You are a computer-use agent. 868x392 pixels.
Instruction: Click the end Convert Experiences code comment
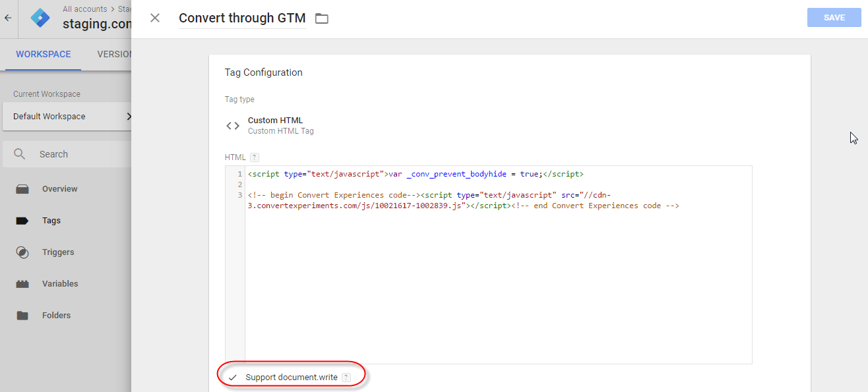tap(594, 206)
